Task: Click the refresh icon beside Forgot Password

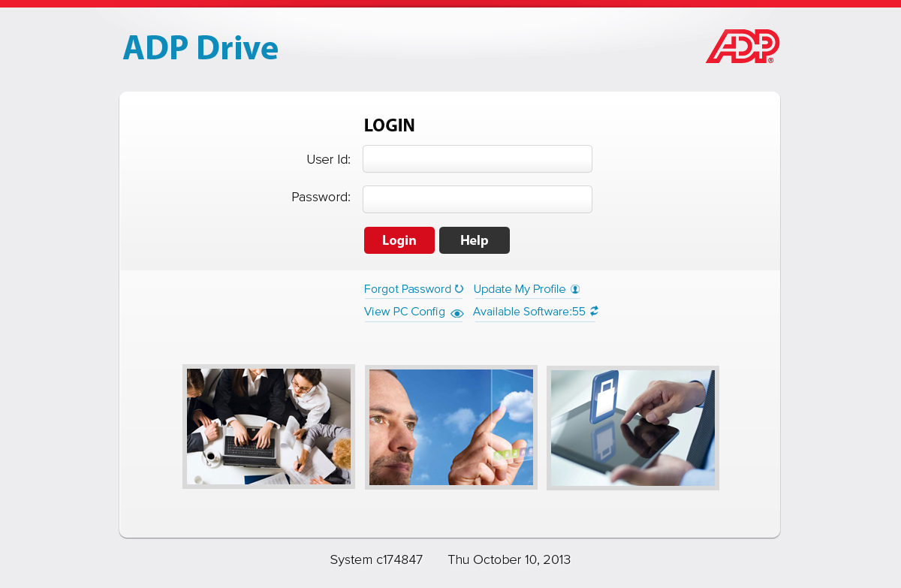Action: 459,289
